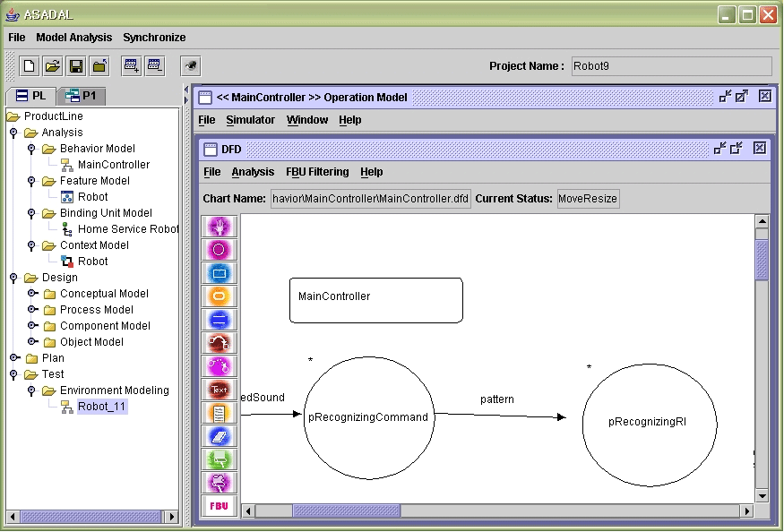Viewport: 784px width, 532px height.
Task: Click the DFD vertical scrollbar thumb
Action: (762, 260)
